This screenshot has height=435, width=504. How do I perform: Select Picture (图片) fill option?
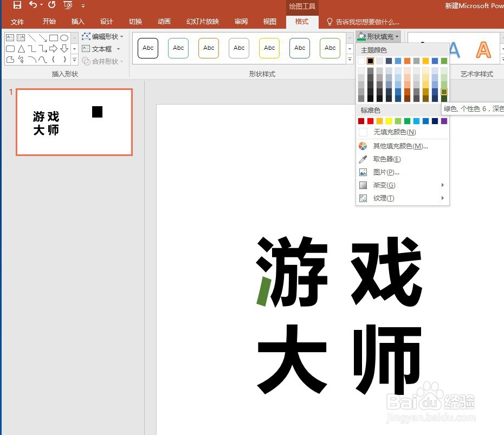point(403,172)
